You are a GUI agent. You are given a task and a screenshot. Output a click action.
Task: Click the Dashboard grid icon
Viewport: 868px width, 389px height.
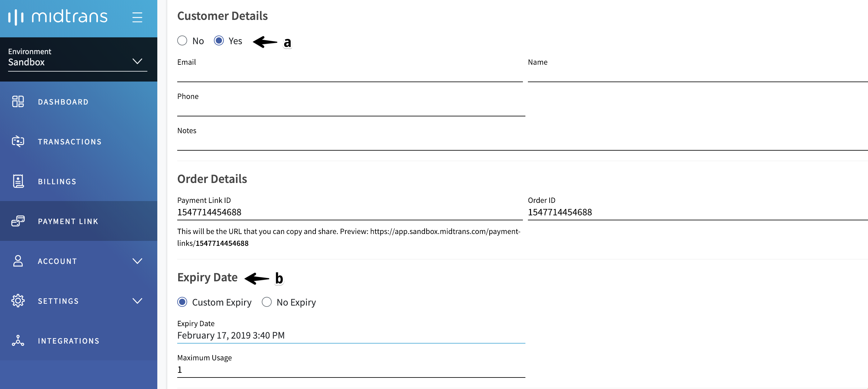pos(18,101)
